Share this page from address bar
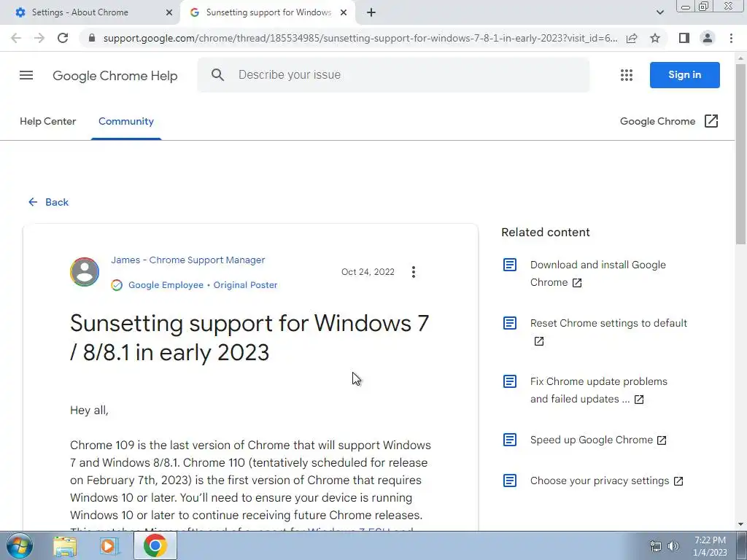747x560 pixels. 632,38
